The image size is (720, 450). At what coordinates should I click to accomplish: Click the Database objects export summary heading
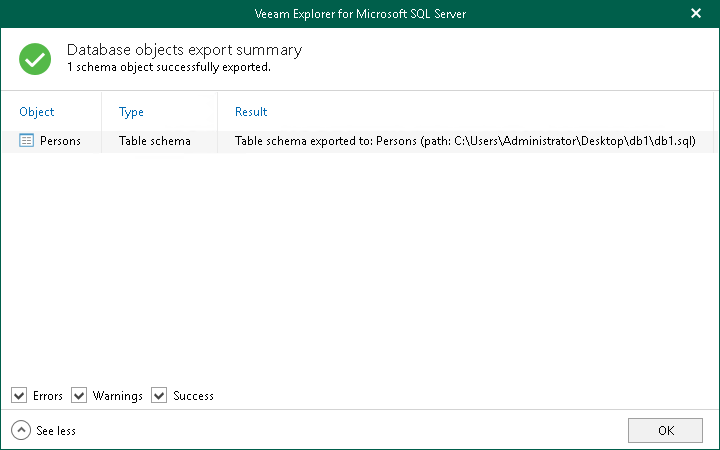pos(184,50)
